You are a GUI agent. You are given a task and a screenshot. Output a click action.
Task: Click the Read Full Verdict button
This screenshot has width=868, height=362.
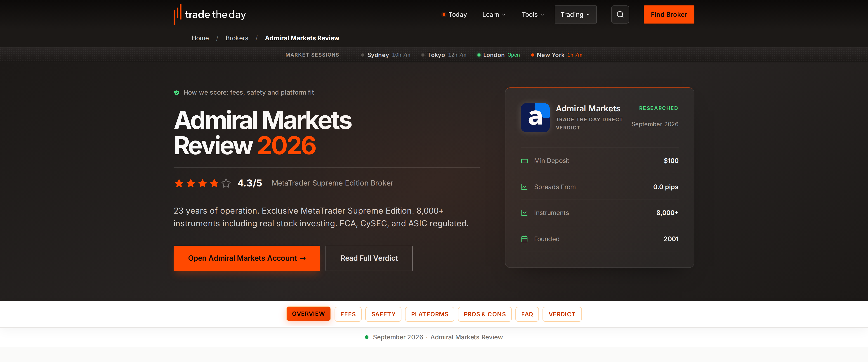coord(369,258)
